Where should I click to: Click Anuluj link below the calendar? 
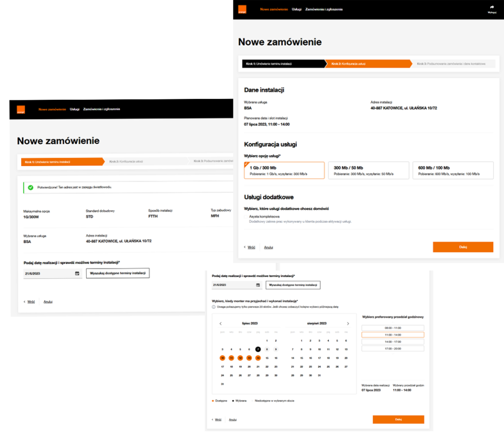[233, 419]
